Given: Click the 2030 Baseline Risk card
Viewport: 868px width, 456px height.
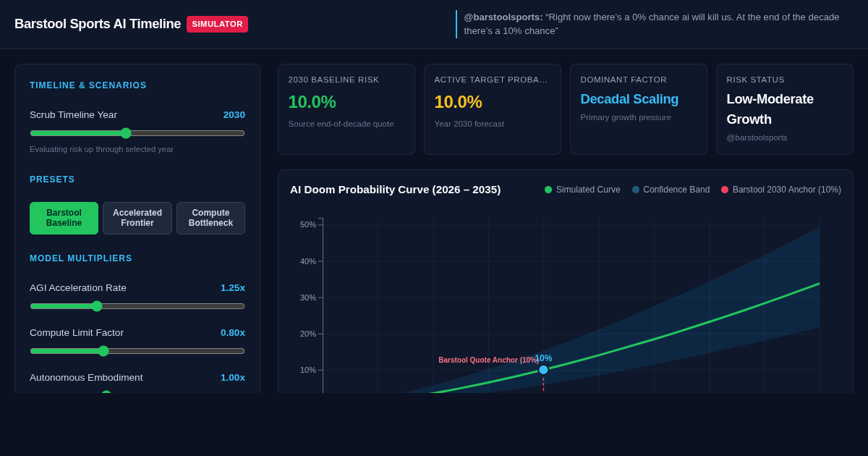Looking at the screenshot, I should coord(346,109).
